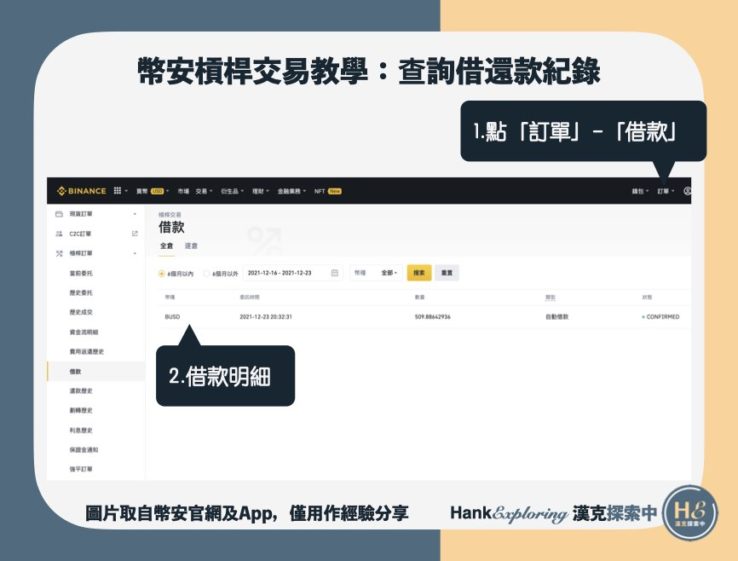
Task: Open the 交易 (Trade) dropdown menu
Action: (x=204, y=191)
